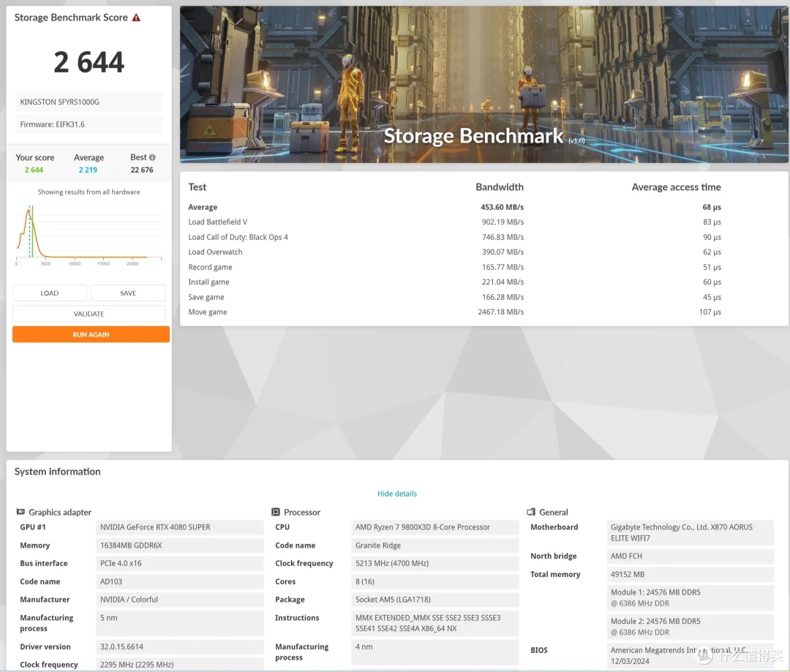Click the Average score value 2 219

(88, 170)
